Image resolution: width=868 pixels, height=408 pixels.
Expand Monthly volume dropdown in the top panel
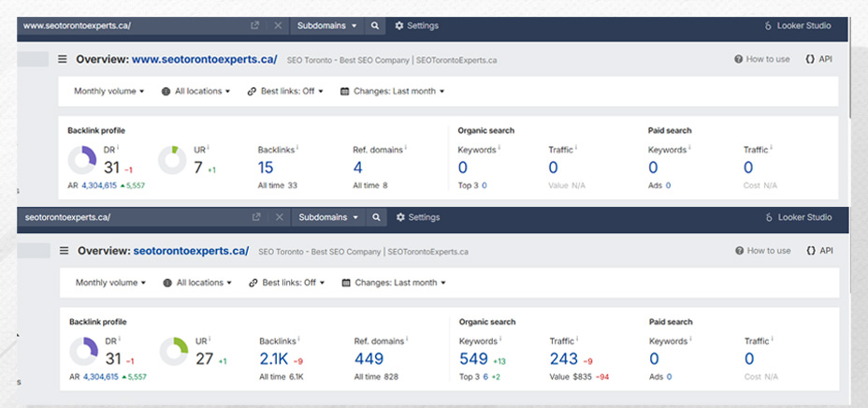pos(109,92)
